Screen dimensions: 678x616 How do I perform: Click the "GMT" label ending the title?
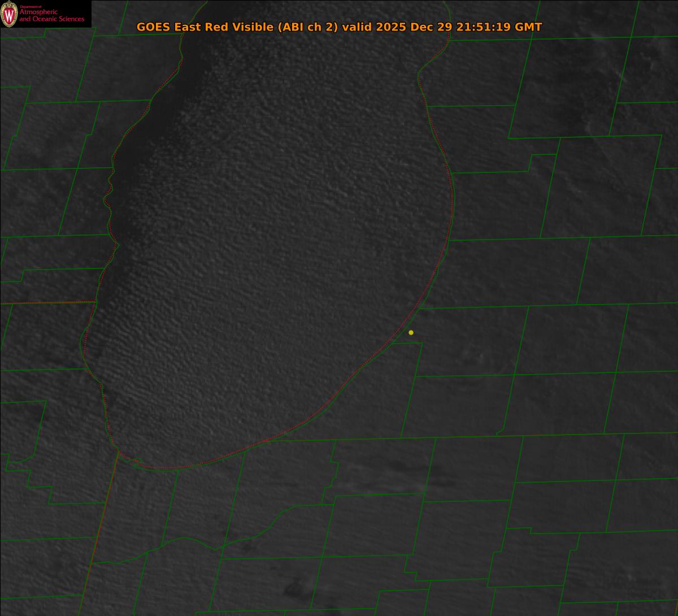[528, 27]
